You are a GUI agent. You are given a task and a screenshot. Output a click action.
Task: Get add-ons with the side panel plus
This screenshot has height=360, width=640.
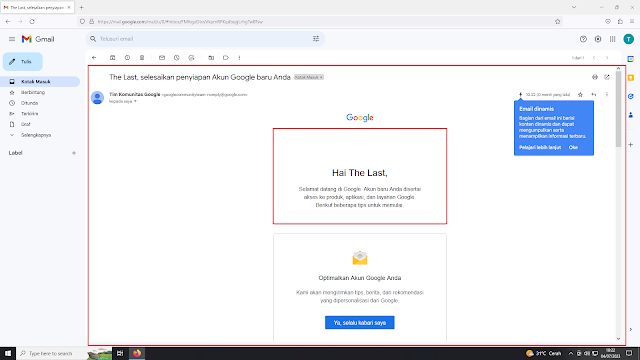631,144
